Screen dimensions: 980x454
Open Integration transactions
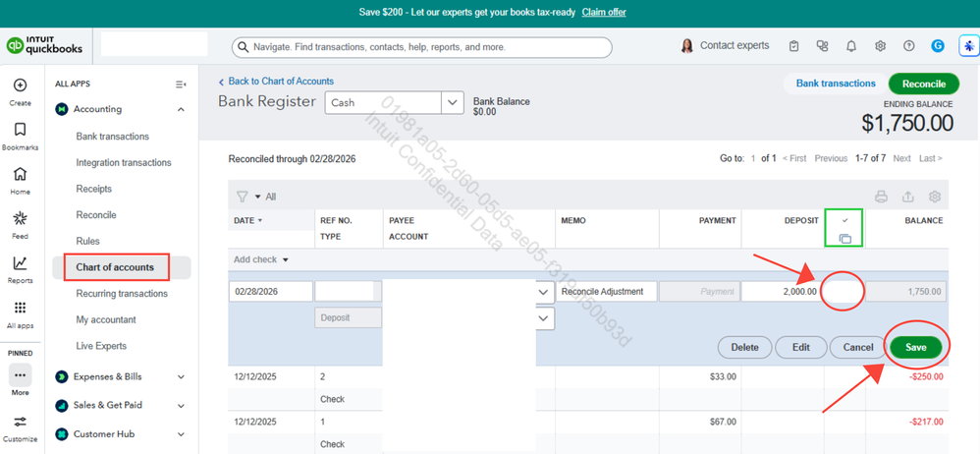[x=124, y=162]
